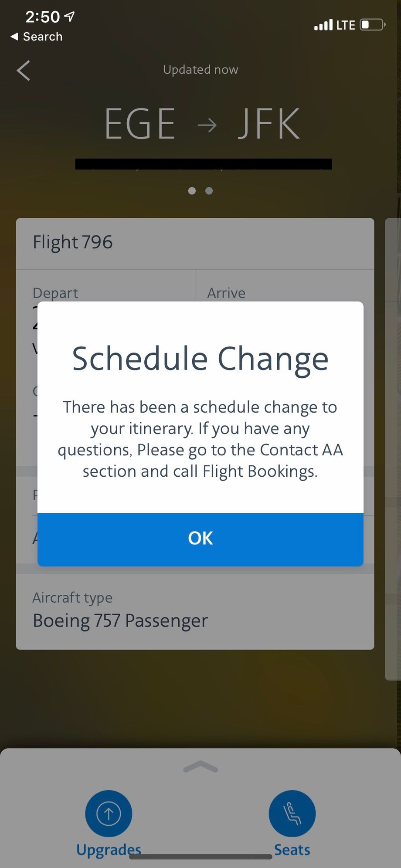Tap the back chevron arrow
This screenshot has height=868, width=401.
click(24, 71)
